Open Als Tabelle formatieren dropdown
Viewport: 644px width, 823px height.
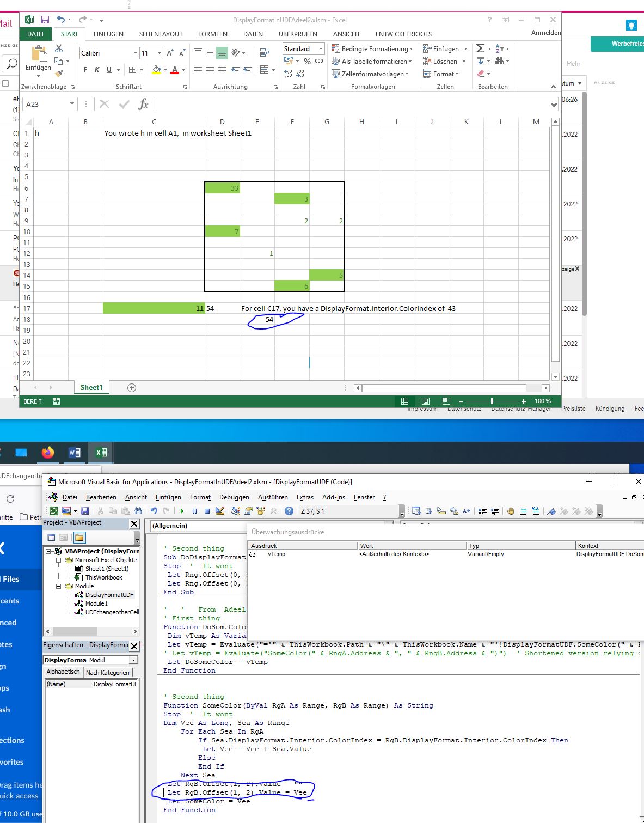[372, 62]
